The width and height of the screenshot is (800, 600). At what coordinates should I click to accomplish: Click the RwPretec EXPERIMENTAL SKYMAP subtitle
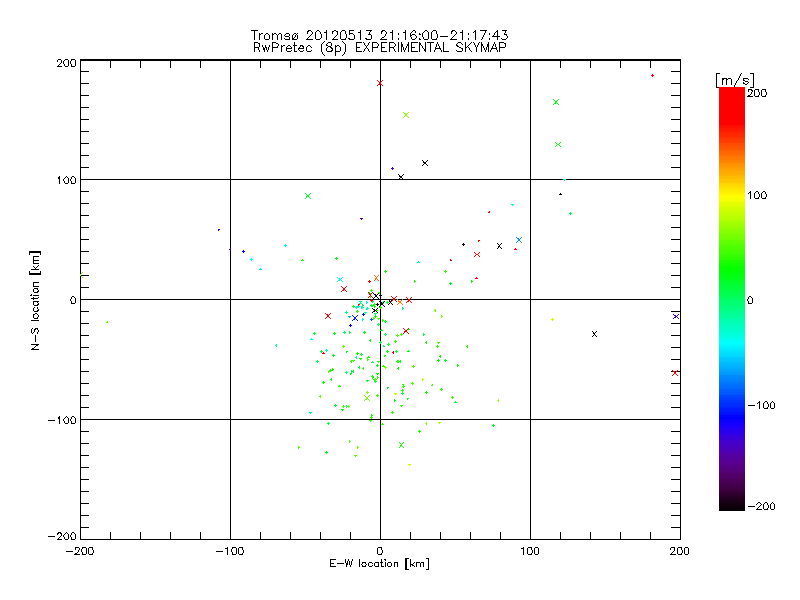[x=379, y=47]
